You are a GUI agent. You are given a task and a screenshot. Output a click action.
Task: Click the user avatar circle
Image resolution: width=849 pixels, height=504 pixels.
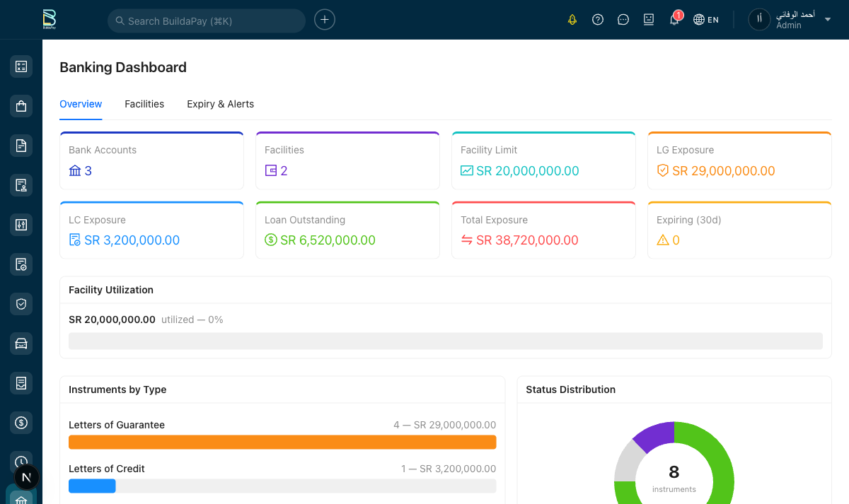[x=759, y=20]
